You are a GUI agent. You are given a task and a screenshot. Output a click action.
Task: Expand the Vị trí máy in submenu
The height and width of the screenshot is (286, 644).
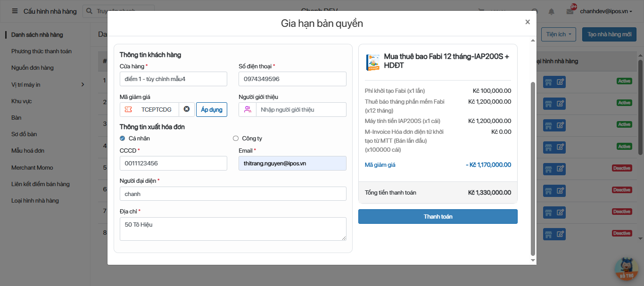point(83,85)
